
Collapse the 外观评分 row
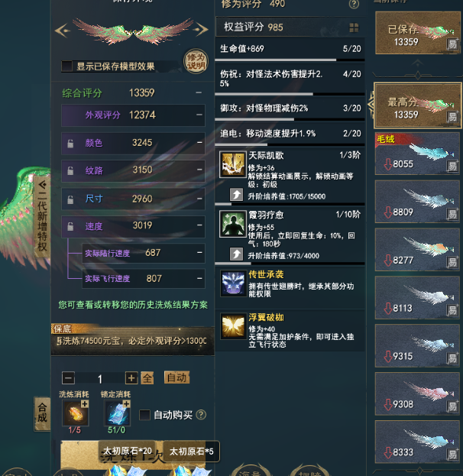(199, 115)
